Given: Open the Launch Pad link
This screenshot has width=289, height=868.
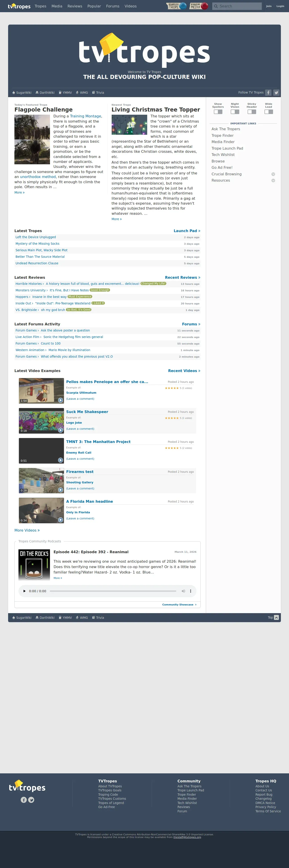Looking at the screenshot, I should click(187, 231).
